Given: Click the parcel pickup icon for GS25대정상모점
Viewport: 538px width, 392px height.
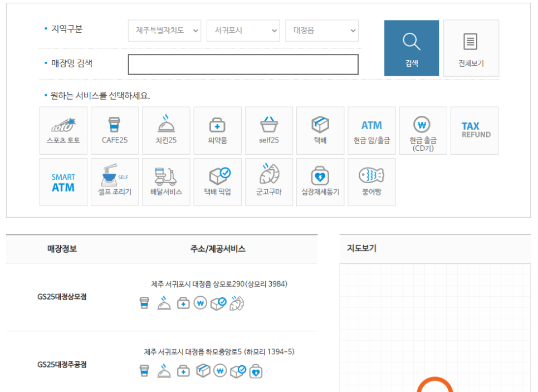Looking at the screenshot, I should (x=218, y=303).
